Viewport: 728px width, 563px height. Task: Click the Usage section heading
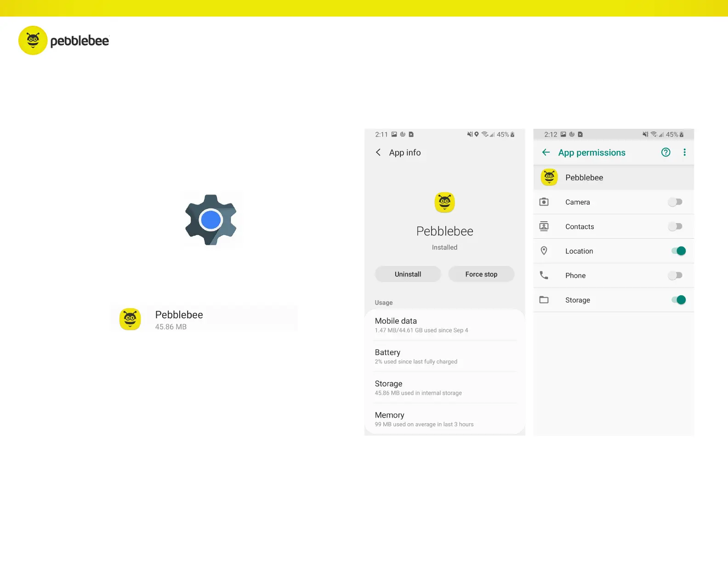(384, 303)
